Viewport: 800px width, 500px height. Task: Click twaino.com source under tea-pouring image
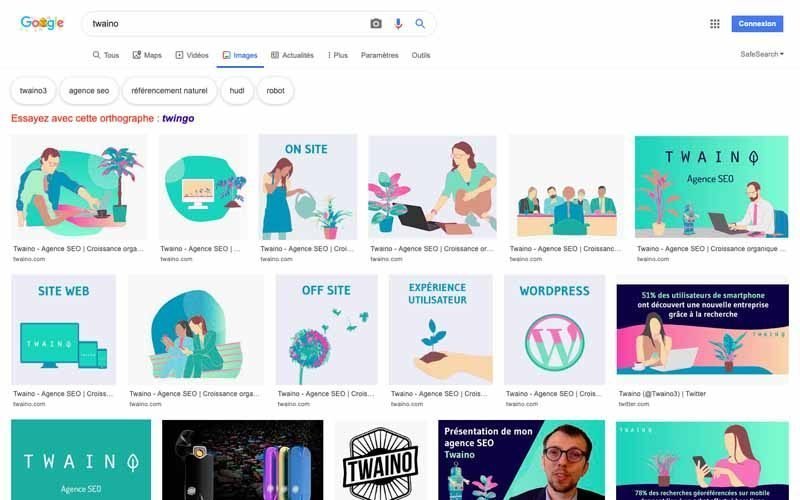[x=29, y=259]
